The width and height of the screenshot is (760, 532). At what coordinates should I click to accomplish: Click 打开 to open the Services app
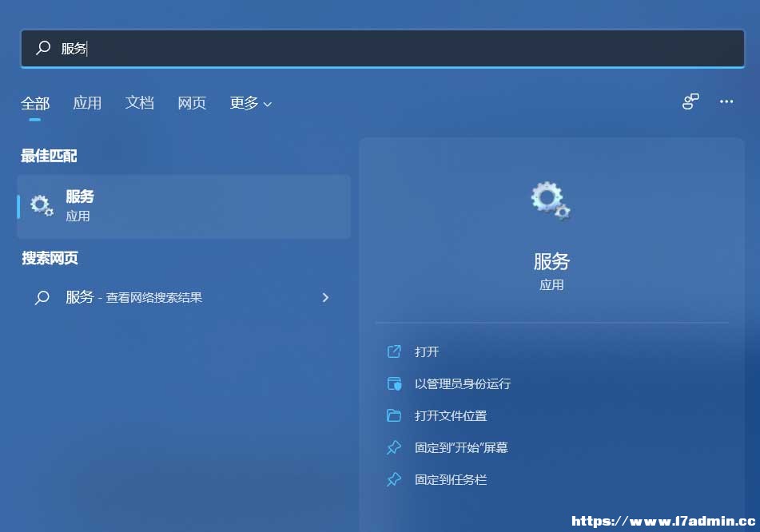[x=427, y=351]
